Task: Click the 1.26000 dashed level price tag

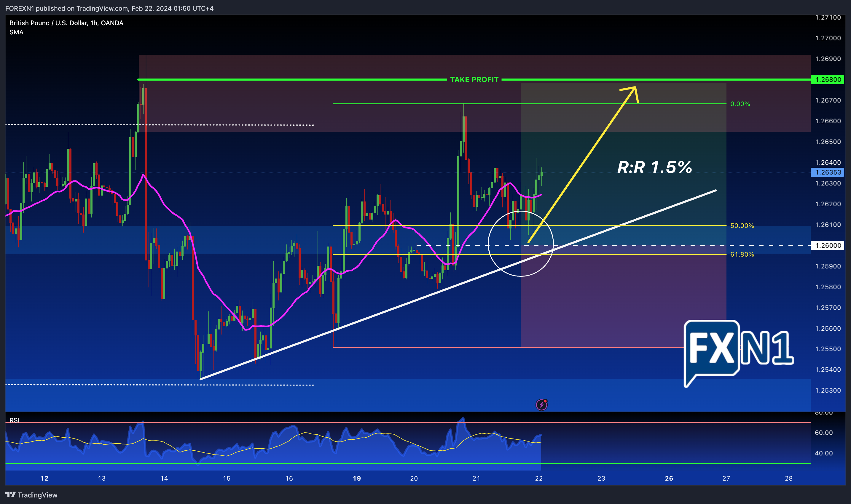Action: [x=828, y=245]
